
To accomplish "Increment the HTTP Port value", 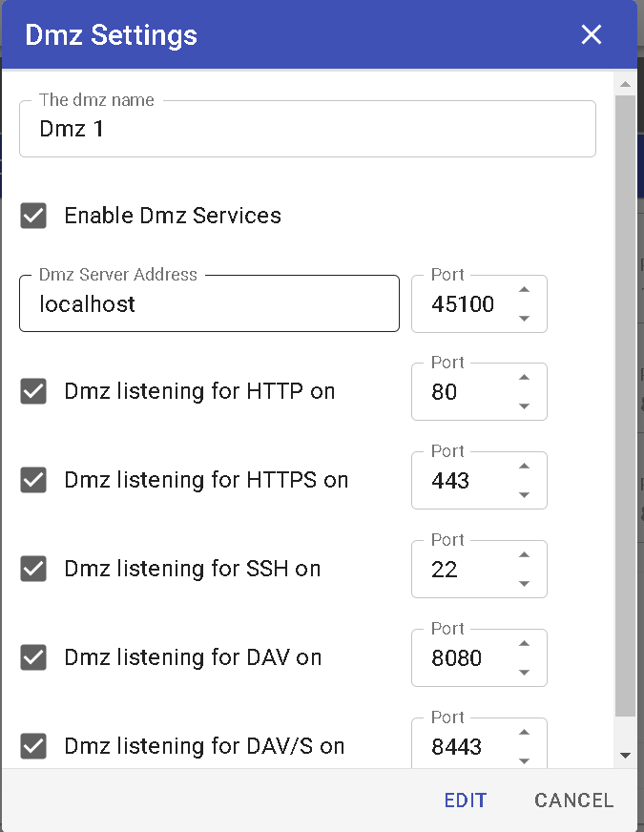I will point(524,375).
